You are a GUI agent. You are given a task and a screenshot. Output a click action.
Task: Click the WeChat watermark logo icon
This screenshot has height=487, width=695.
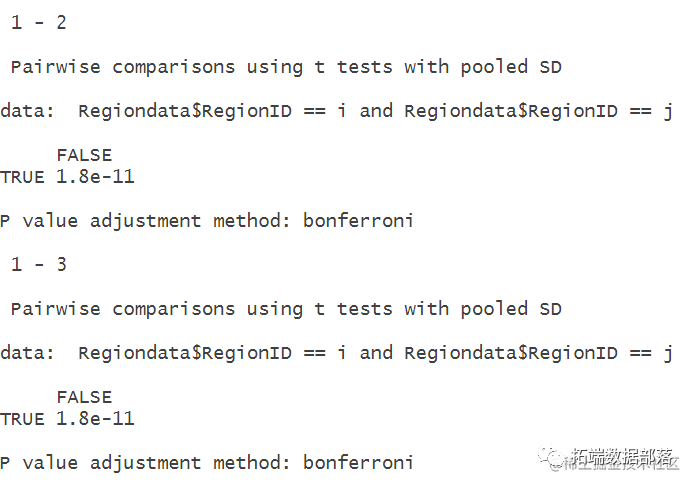551,458
